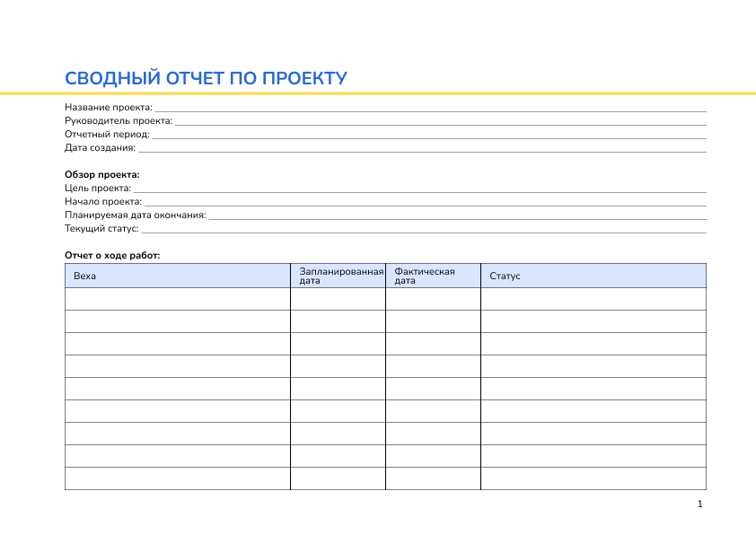756x535 pixels.
Task: Select the "Планируемая дата окончания" line
Action: 457,216
